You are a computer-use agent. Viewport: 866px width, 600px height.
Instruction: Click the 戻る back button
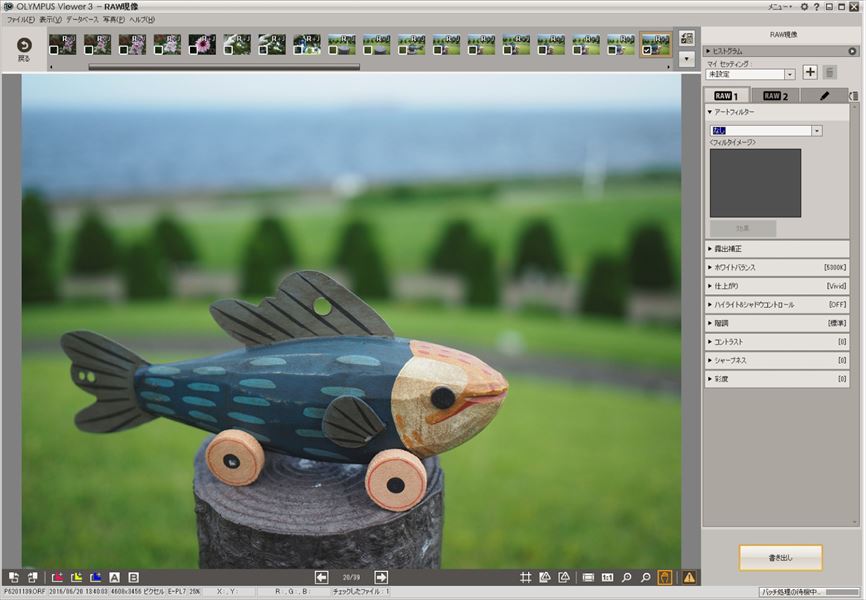click(24, 49)
